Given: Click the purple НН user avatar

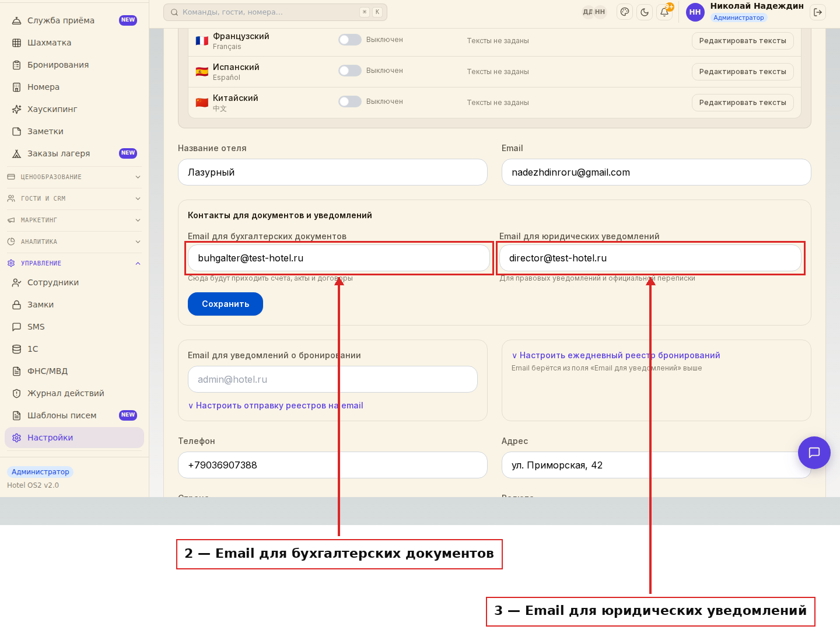Looking at the screenshot, I should pyautogui.click(x=695, y=12).
